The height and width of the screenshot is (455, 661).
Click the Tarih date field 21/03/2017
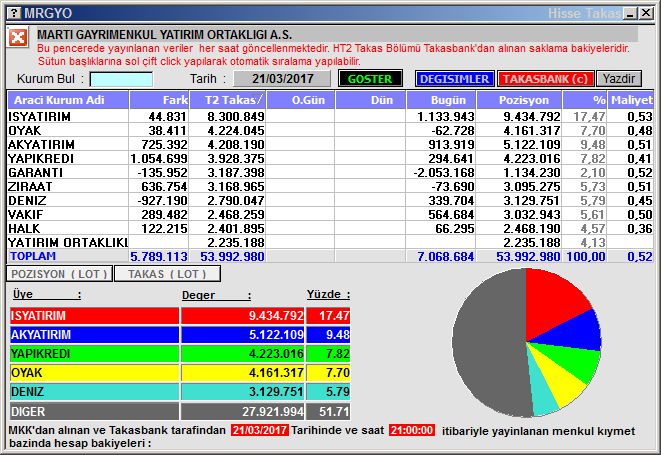[x=282, y=79]
